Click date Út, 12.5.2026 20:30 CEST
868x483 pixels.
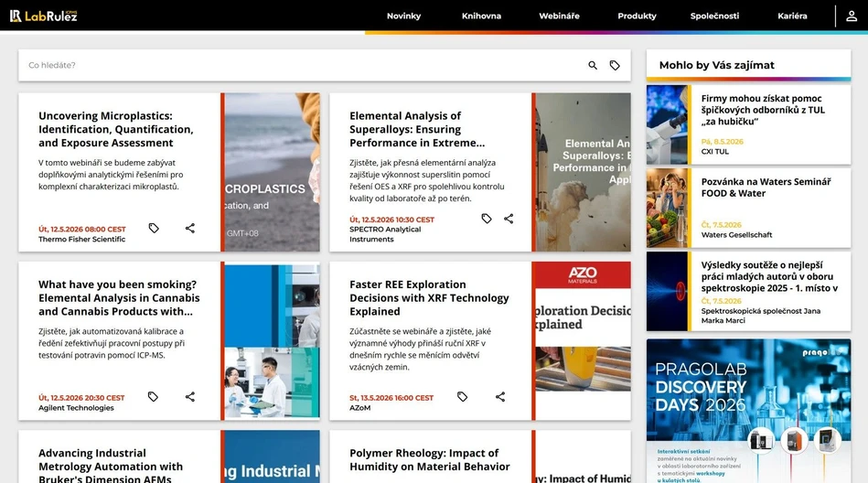point(81,398)
